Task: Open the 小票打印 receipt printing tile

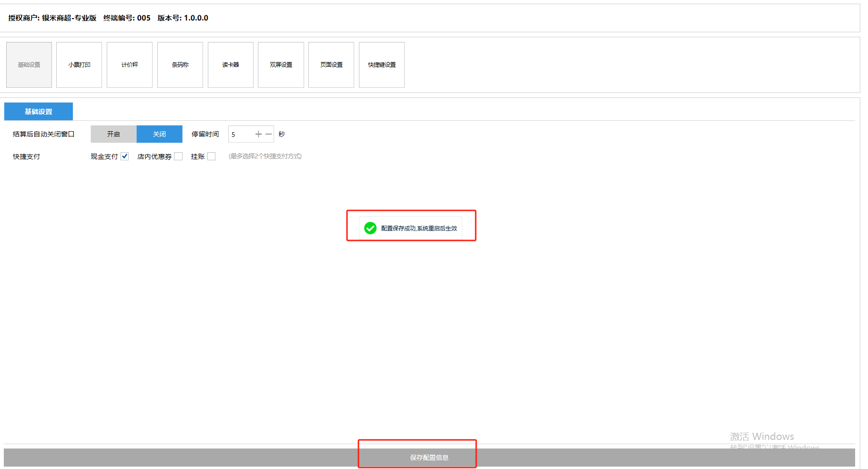Action: [x=79, y=65]
